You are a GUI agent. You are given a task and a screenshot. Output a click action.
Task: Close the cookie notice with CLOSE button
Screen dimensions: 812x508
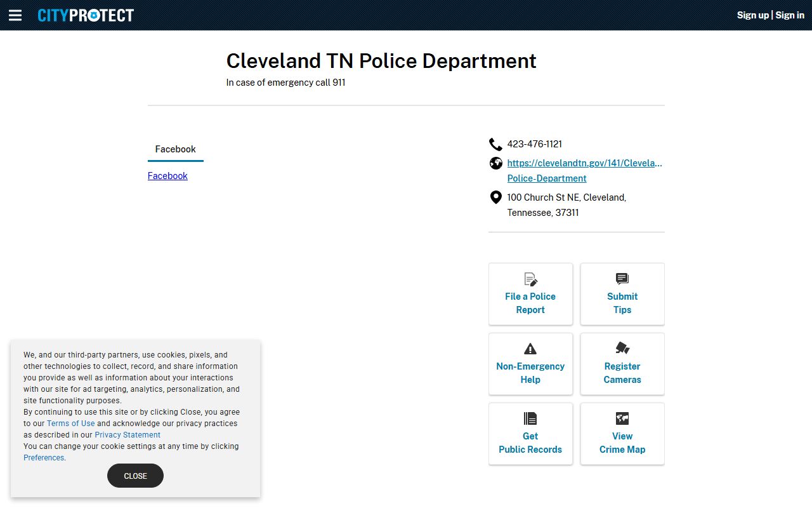pos(135,476)
